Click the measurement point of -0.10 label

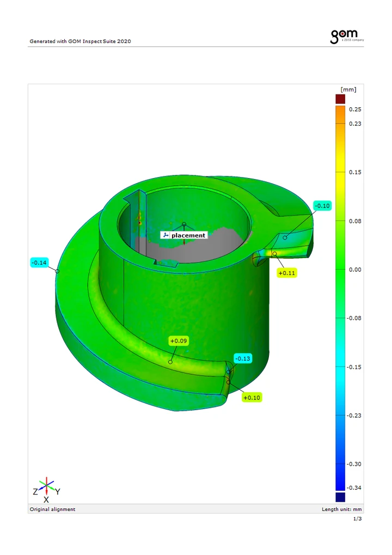coord(285,238)
